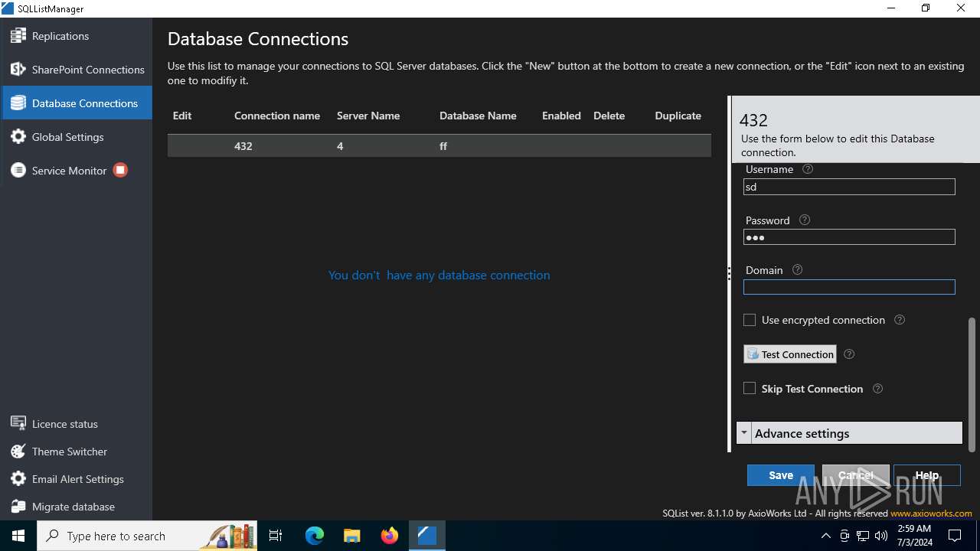980x551 pixels.
Task: Click the Connection name column header
Action: [x=277, y=116]
